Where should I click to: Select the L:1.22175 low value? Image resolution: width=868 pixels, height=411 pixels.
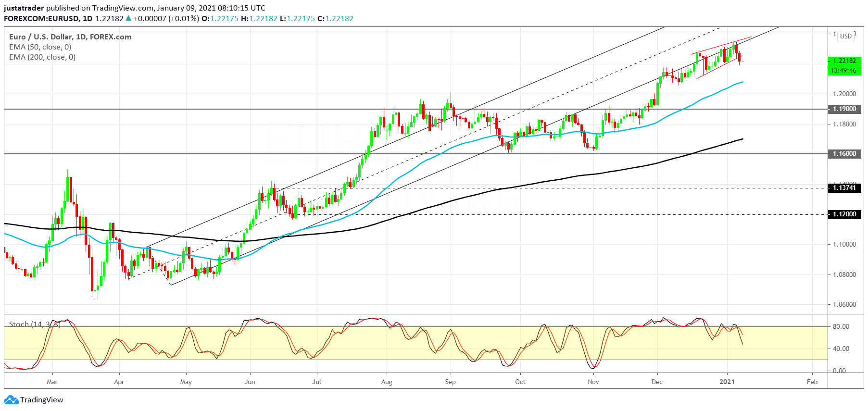pos(297,19)
